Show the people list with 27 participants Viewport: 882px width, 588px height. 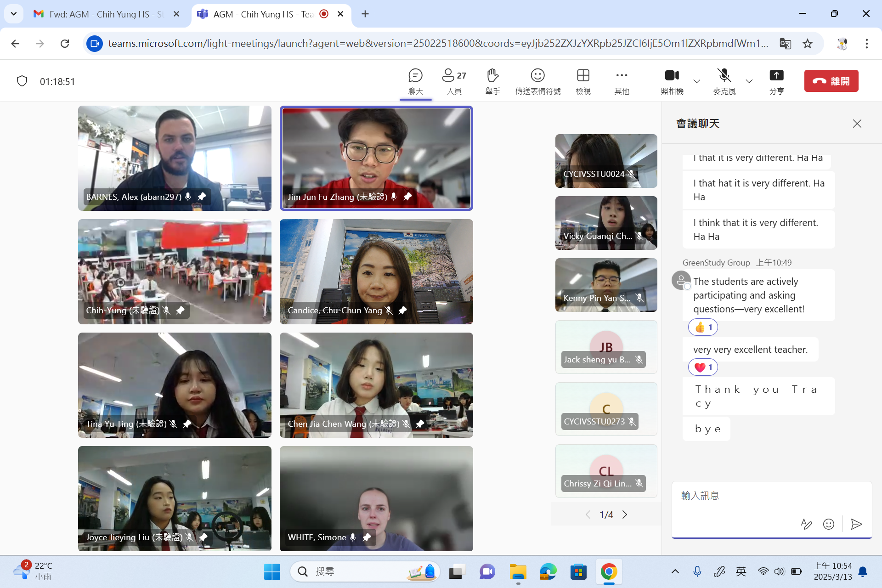[454, 81]
